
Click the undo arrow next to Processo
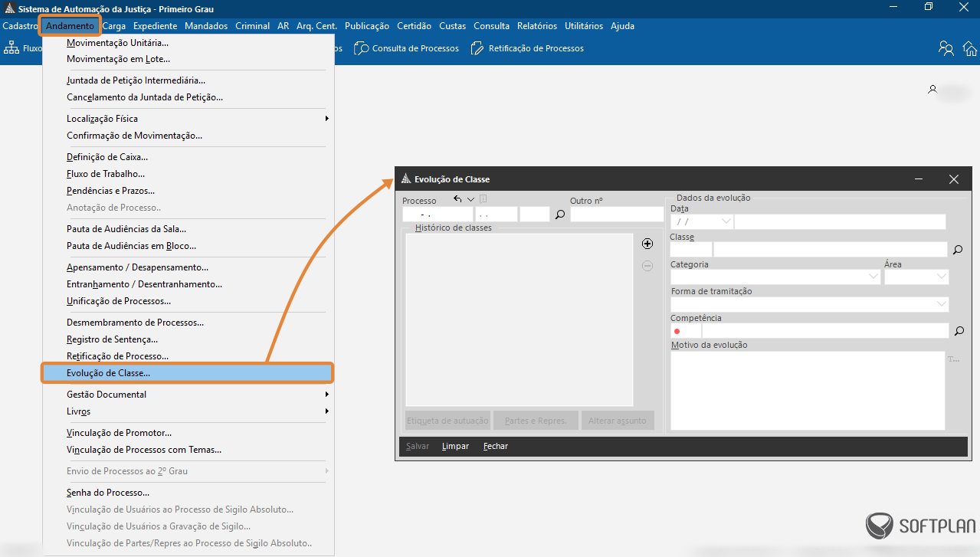pyautogui.click(x=457, y=199)
